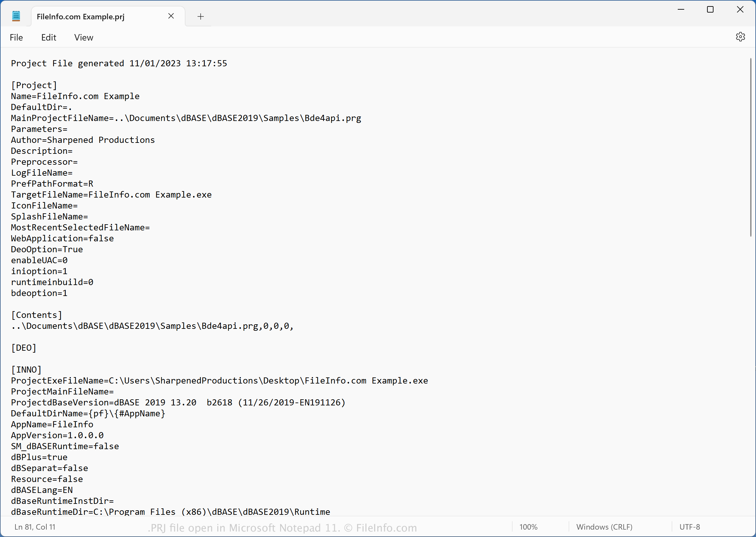Click the close tab X icon
Image resolution: width=756 pixels, height=537 pixels.
(170, 16)
